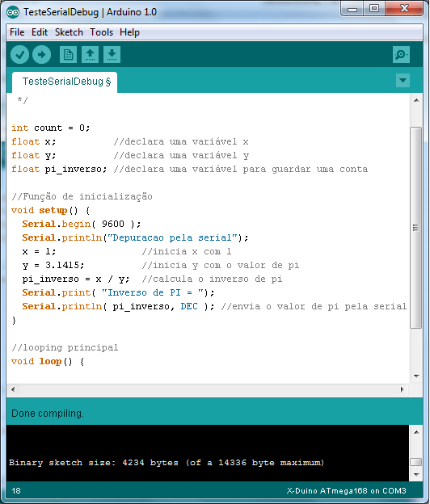The height and width of the screenshot is (504, 430).
Task: Open the File menu
Action: tap(17, 32)
